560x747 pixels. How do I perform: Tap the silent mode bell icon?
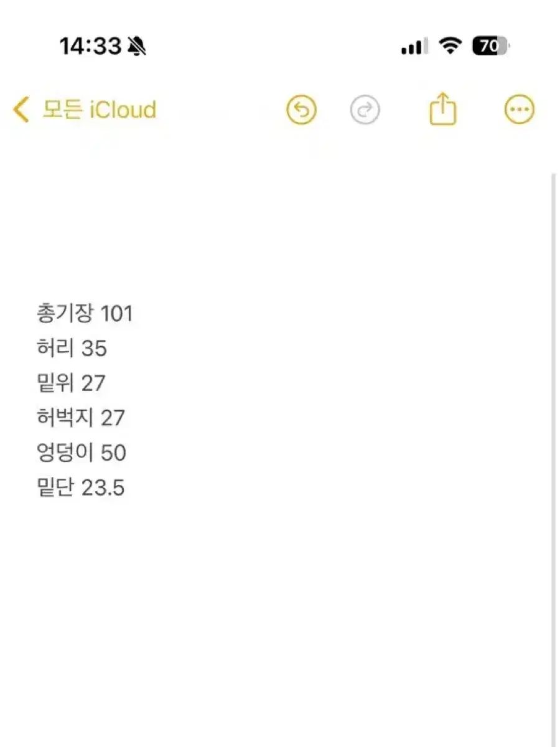tap(136, 46)
